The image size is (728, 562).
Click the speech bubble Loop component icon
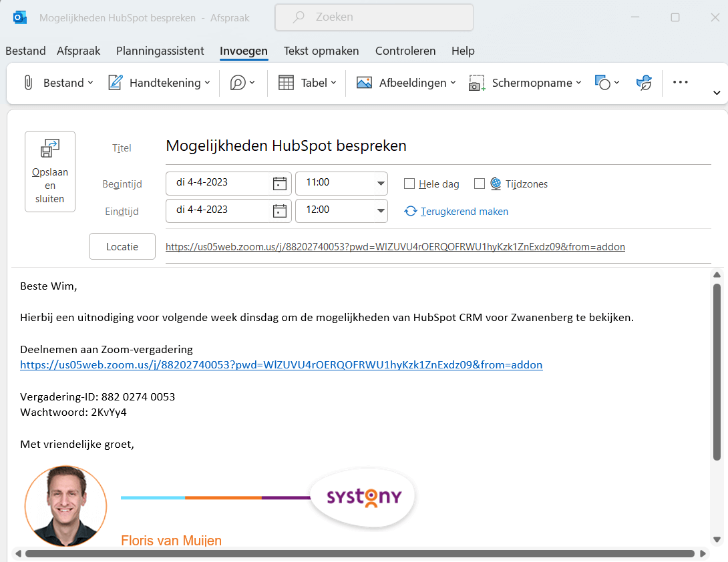(x=238, y=83)
